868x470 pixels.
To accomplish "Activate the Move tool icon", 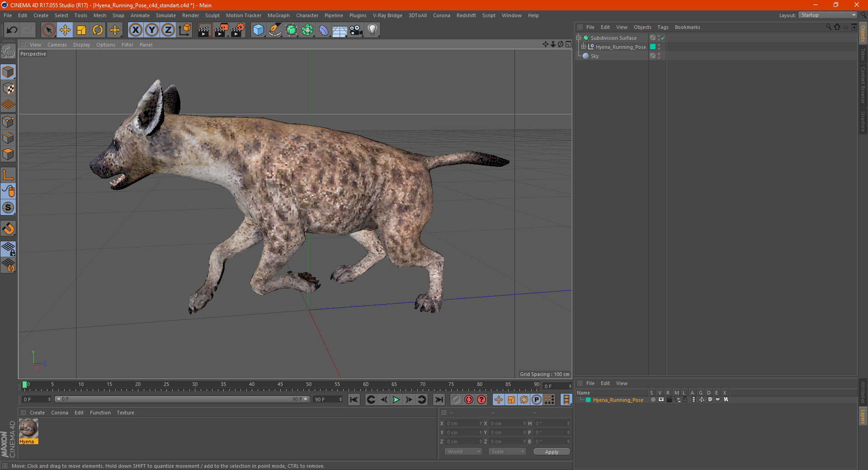I will click(x=65, y=30).
